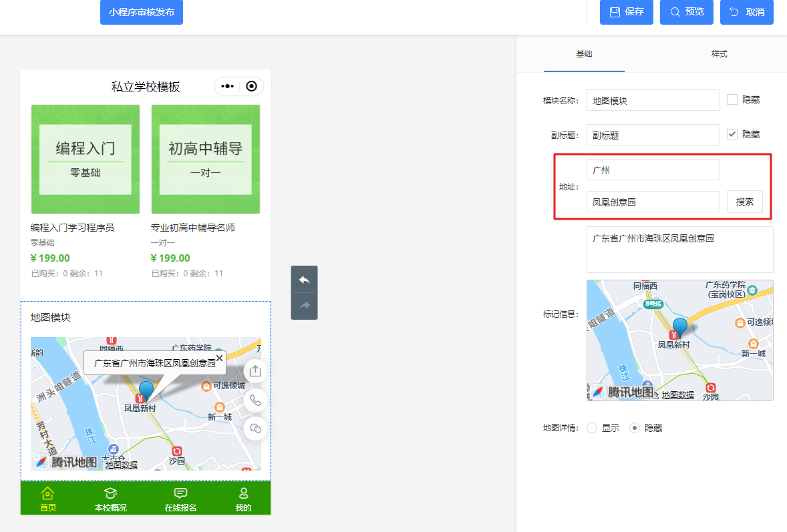
Task: Switch to the 基础 tab
Action: tap(584, 53)
